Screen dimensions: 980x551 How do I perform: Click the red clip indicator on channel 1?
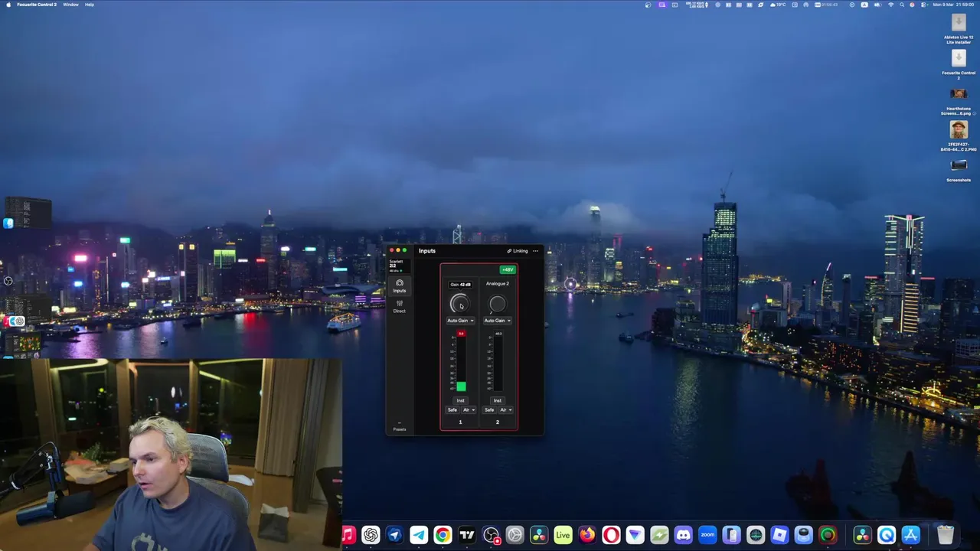461,334
